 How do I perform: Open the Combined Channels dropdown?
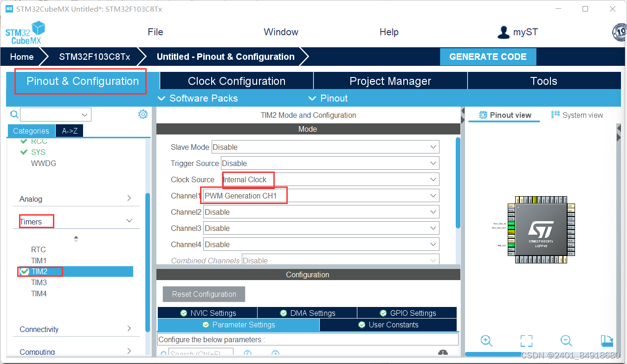(341, 260)
